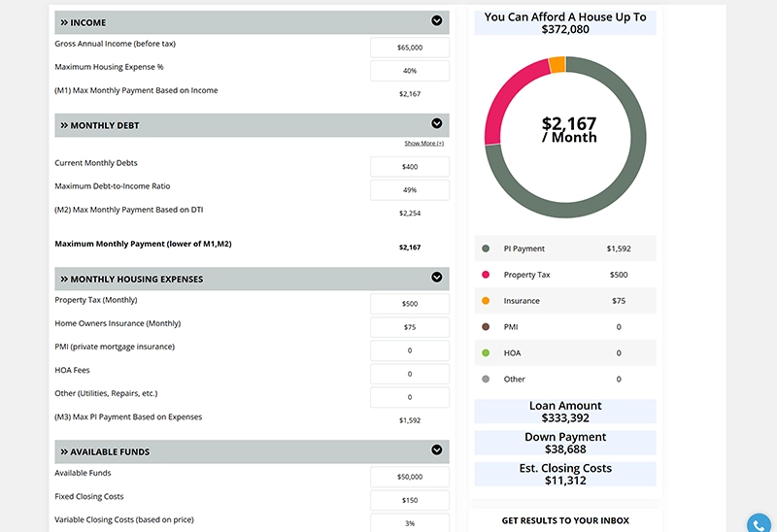This screenshot has height=532, width=777.
Task: Click the Show More link
Action: [424, 144]
